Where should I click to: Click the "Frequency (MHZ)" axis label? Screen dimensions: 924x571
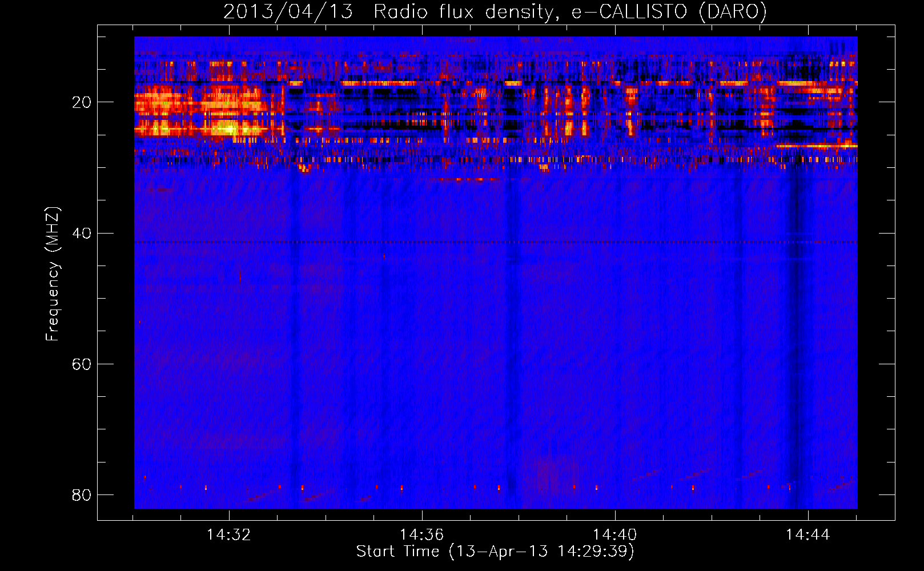pos(53,274)
